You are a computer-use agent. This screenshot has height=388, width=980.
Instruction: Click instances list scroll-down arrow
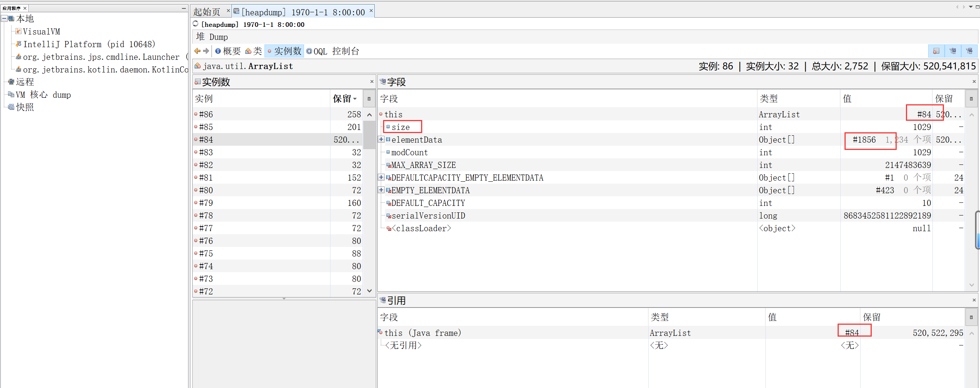[x=369, y=291]
